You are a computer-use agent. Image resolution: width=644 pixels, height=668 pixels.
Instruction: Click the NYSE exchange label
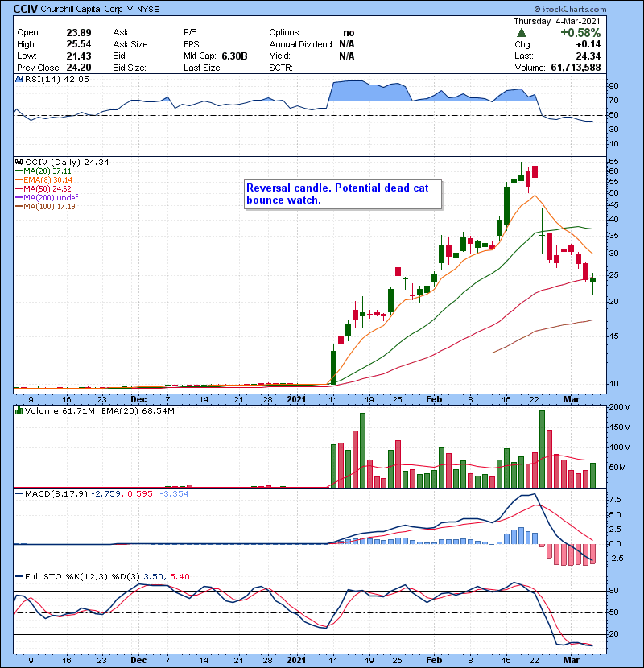148,10
